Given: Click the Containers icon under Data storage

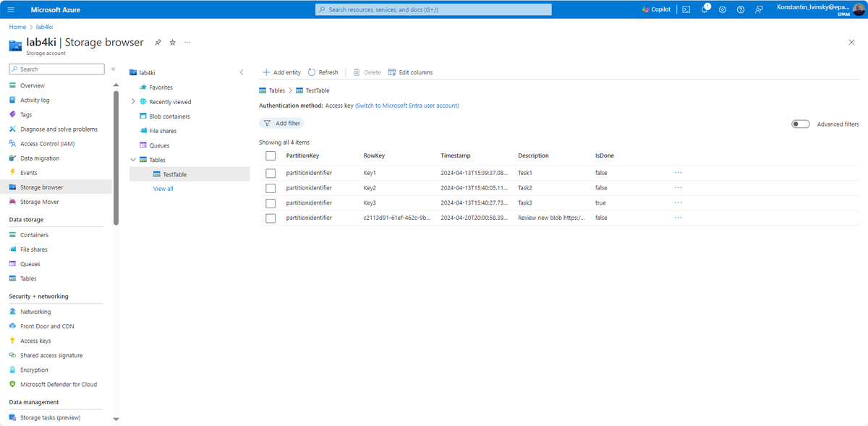Looking at the screenshot, I should click(x=13, y=235).
